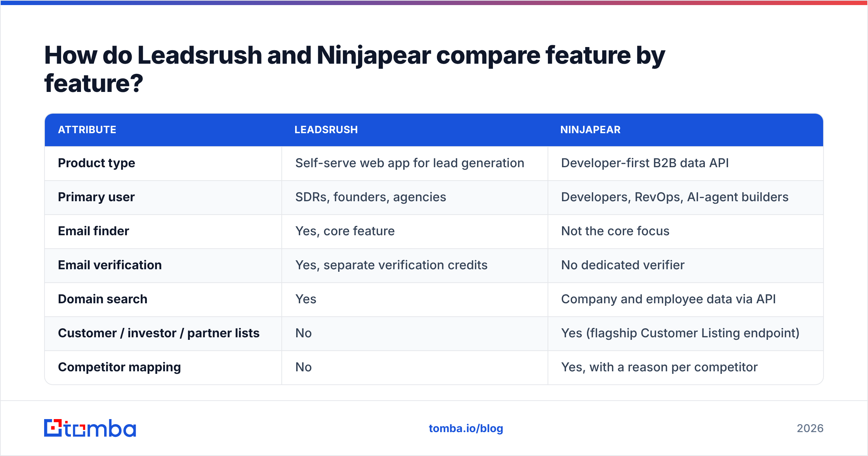Screen dimensions: 868x456
Task: Select the ATTRIBUTE column header
Action: pyautogui.click(x=87, y=130)
